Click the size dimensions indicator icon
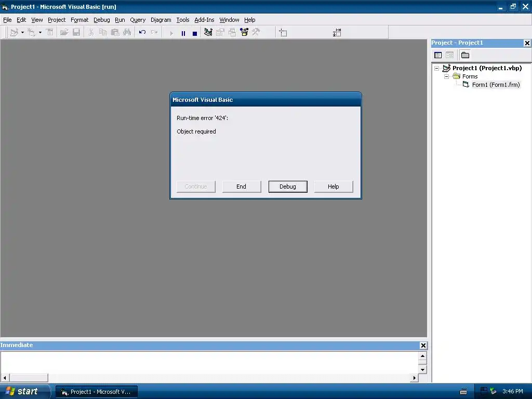 (x=337, y=33)
